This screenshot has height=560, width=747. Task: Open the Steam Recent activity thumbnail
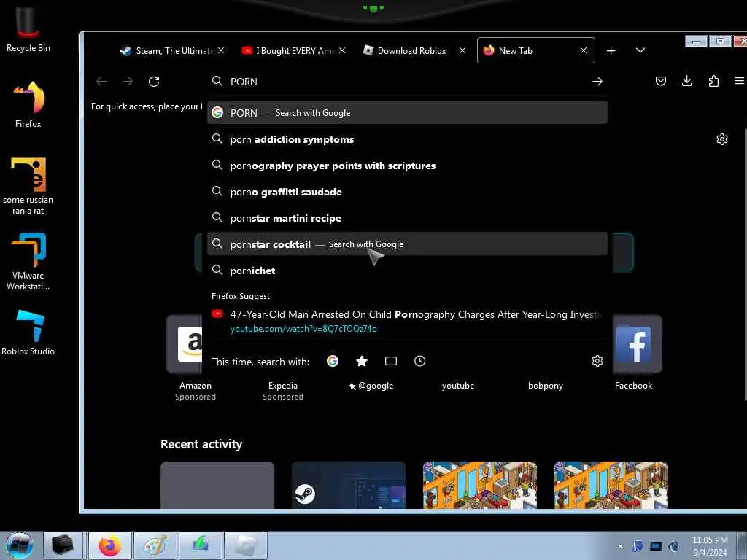(349, 485)
